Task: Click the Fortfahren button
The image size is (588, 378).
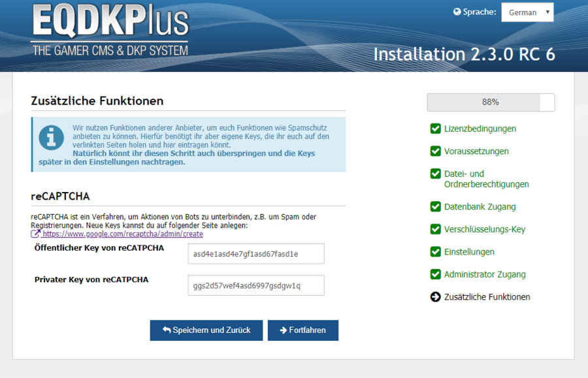Action: coord(303,330)
